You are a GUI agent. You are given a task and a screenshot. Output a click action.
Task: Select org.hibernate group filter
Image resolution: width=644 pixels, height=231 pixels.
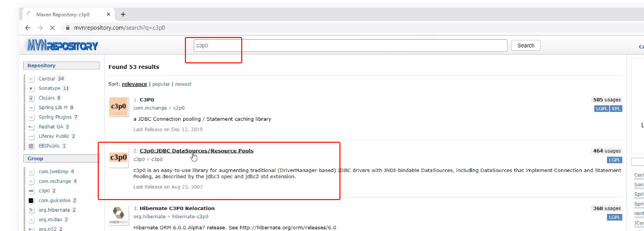[54, 210]
